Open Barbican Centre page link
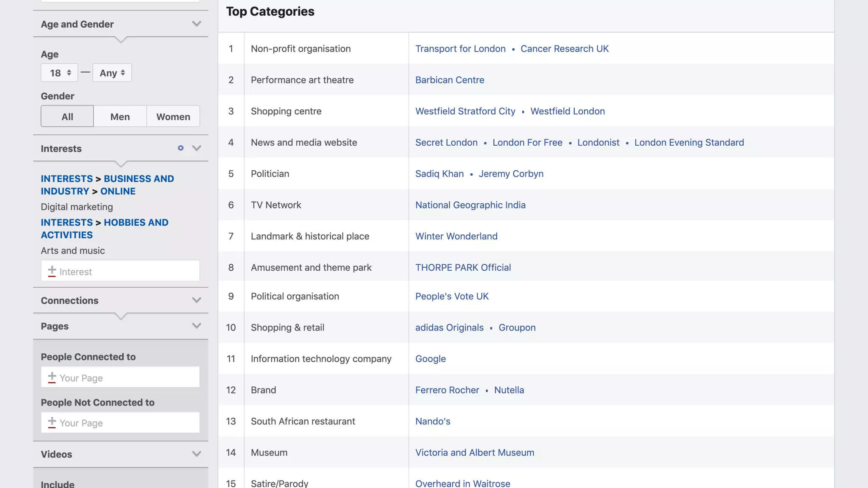The height and width of the screenshot is (488, 868). coord(449,80)
